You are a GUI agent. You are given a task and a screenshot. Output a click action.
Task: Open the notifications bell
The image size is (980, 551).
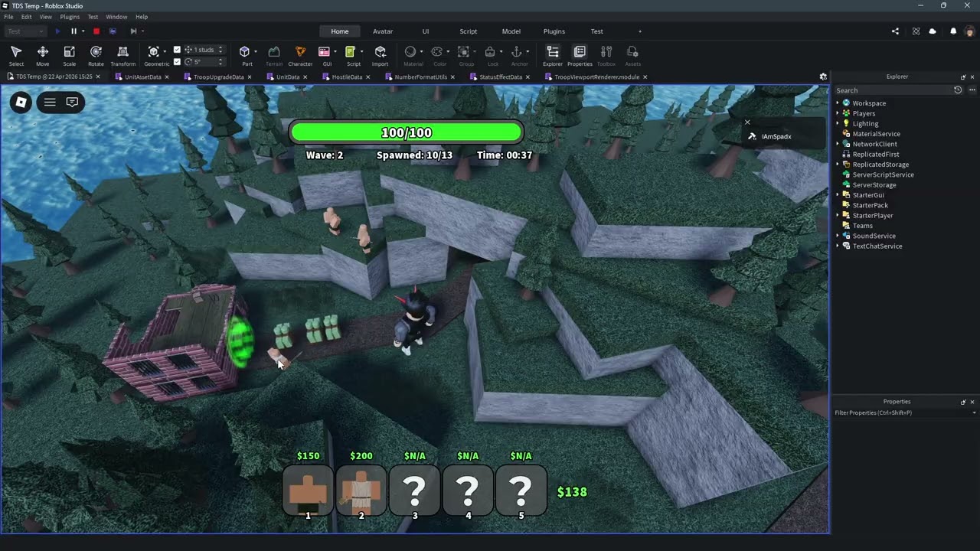[953, 31]
